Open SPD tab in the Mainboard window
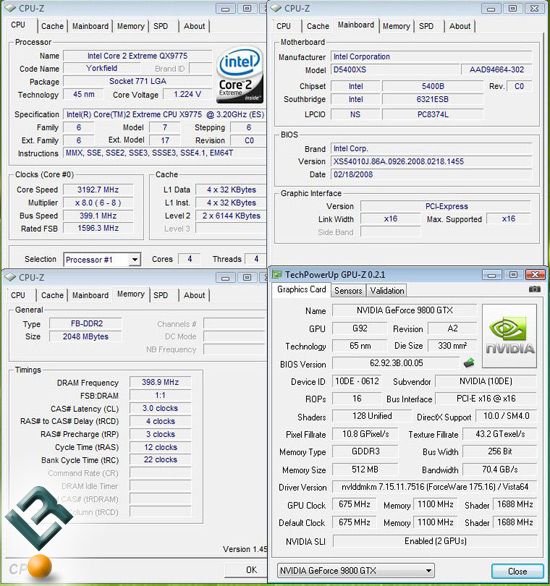The image size is (550, 586). tap(426, 26)
